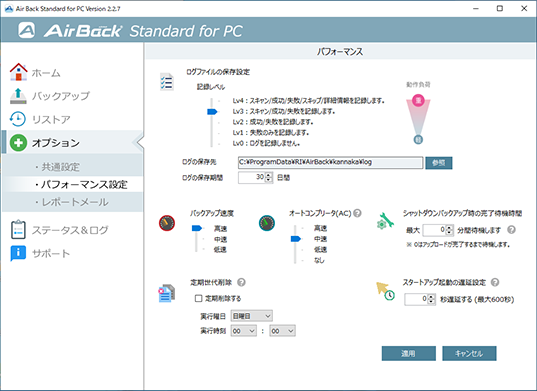Click the ホーム house icon in sidebar
The width and height of the screenshot is (537, 391).
(x=18, y=72)
